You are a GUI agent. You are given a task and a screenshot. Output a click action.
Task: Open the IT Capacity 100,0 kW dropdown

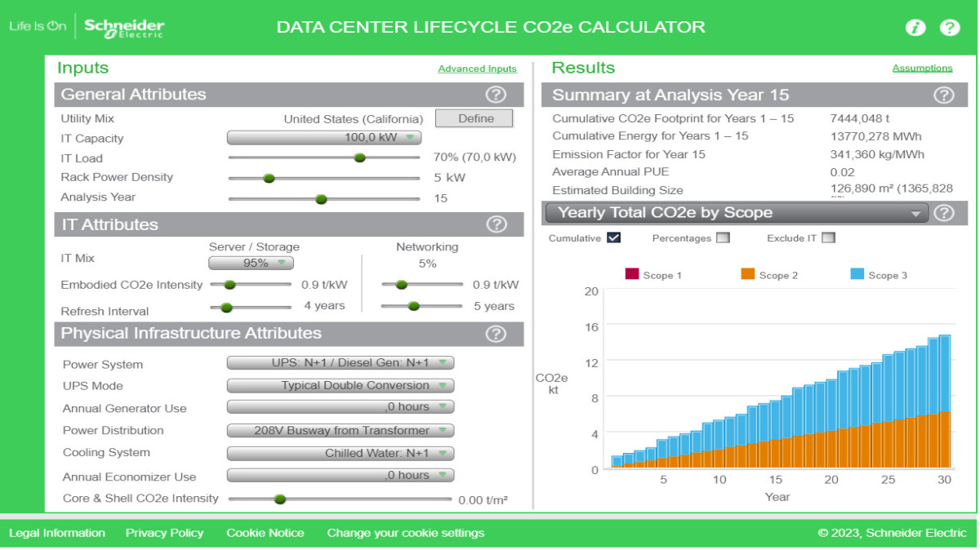click(x=324, y=138)
